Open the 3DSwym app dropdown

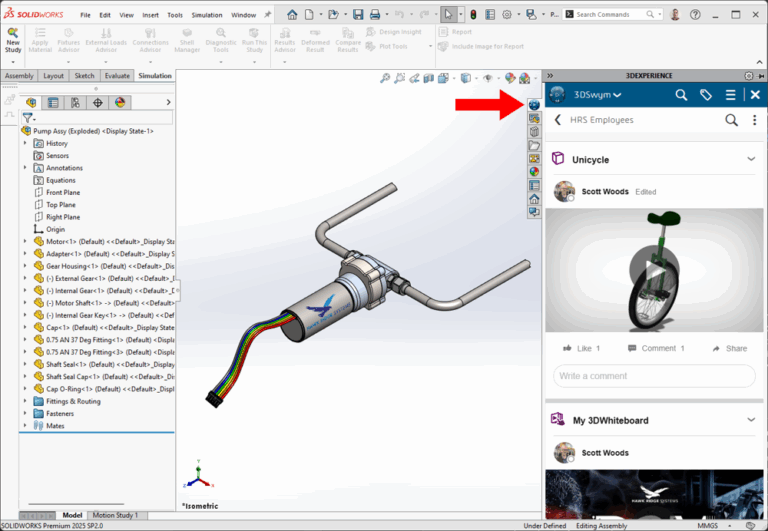(x=597, y=95)
